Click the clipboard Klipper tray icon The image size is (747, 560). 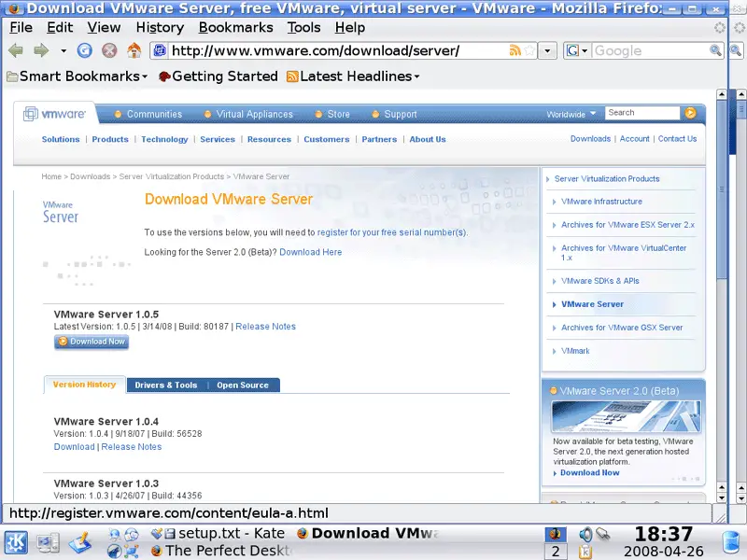tap(585, 552)
